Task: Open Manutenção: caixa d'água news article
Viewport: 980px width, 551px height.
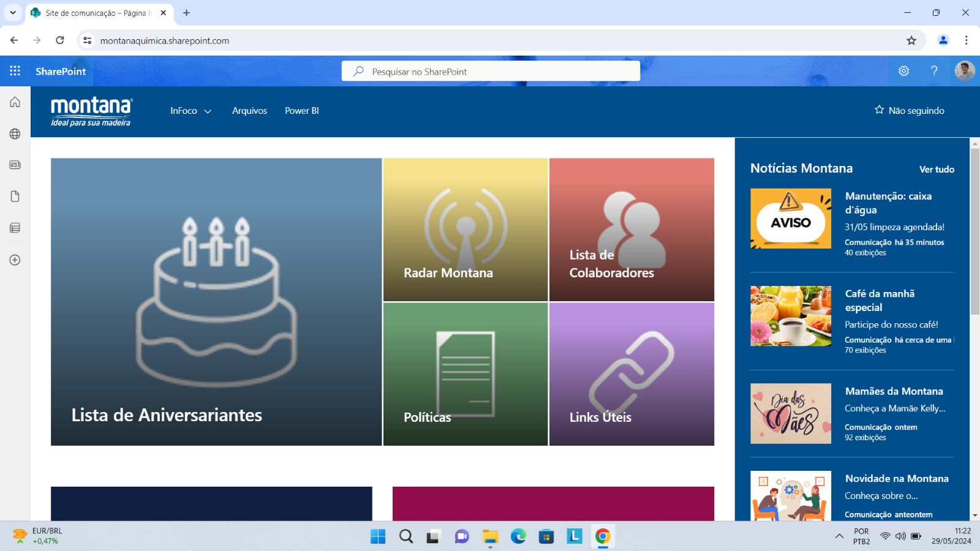Action: pyautogui.click(x=888, y=203)
